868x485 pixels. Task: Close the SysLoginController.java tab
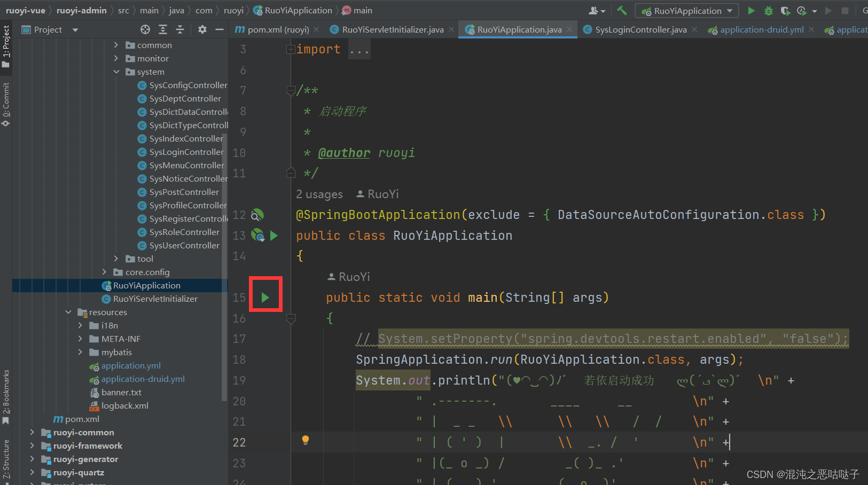[x=694, y=29]
